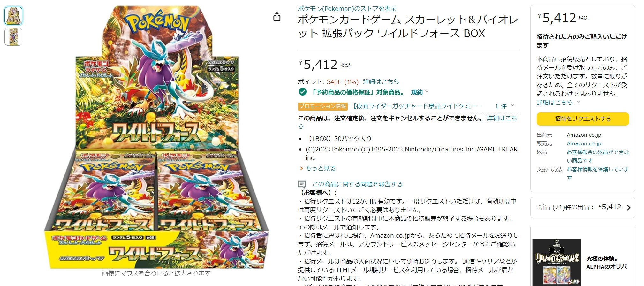Viewport: 644px width, 286px height.
Task: Click the green price guarantee checkmark icon
Action: [302, 92]
